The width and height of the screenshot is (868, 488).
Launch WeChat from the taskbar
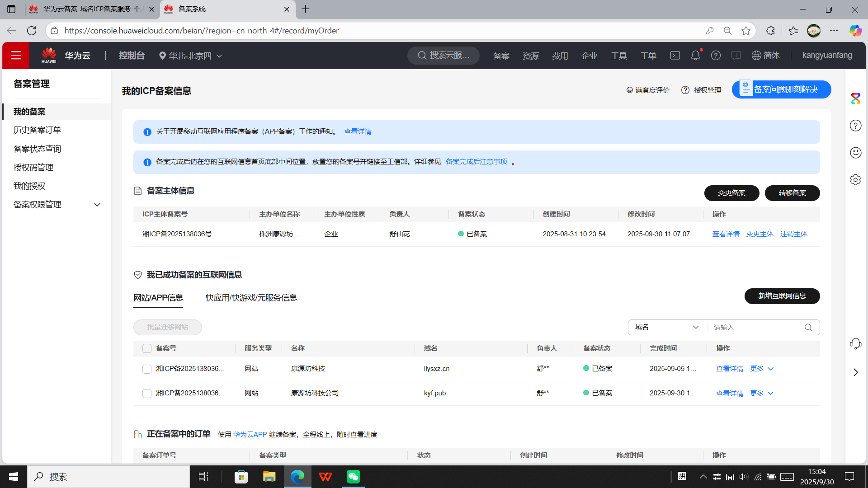(x=353, y=477)
